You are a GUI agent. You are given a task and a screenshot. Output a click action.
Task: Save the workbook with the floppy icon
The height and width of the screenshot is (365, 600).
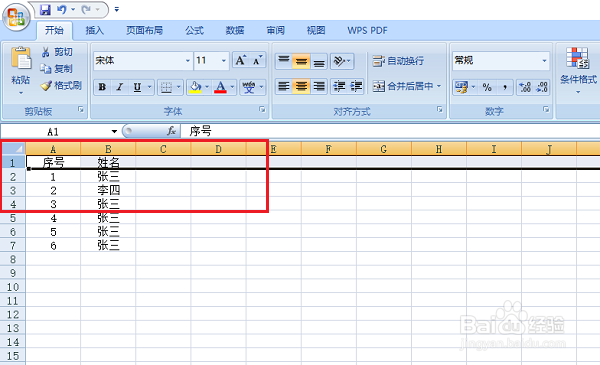[46, 10]
